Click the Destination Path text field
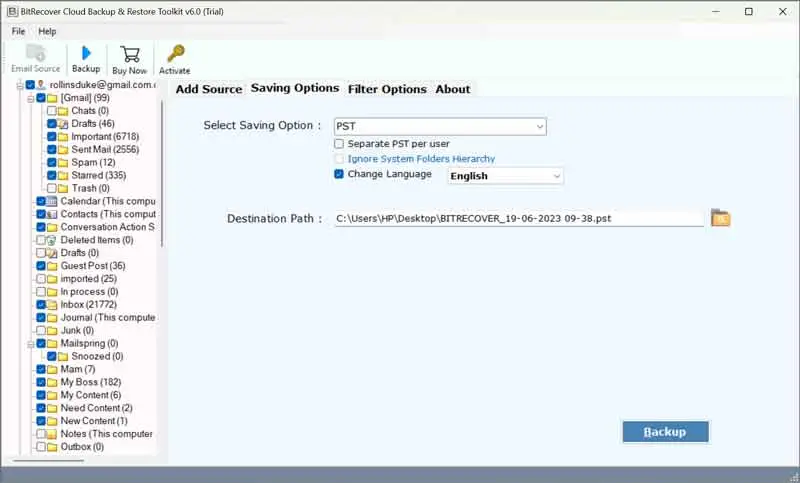 pyautogui.click(x=519, y=218)
